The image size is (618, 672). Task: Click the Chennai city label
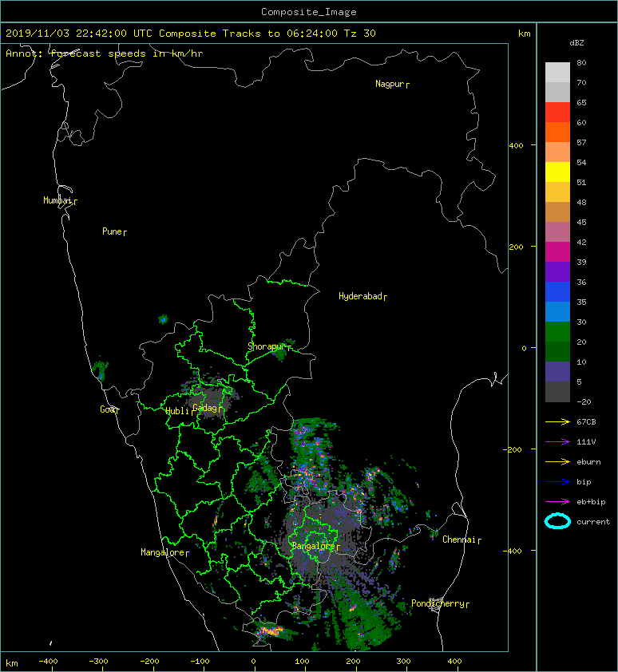459,540
